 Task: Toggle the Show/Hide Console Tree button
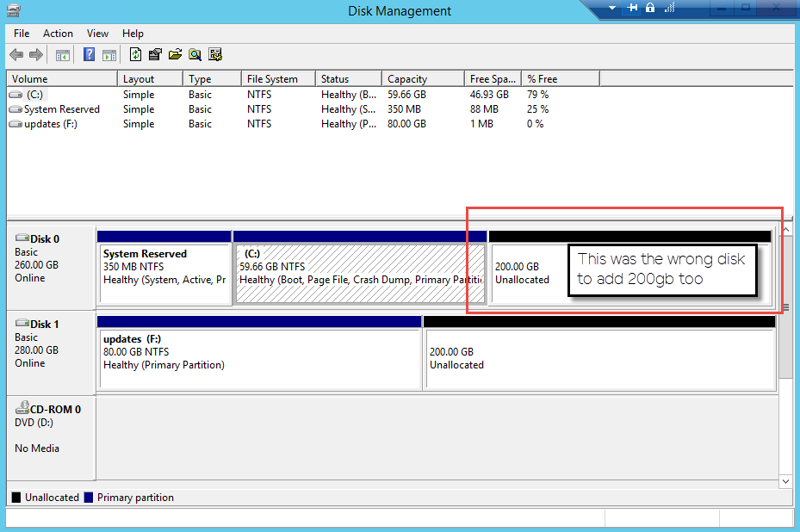point(63,55)
